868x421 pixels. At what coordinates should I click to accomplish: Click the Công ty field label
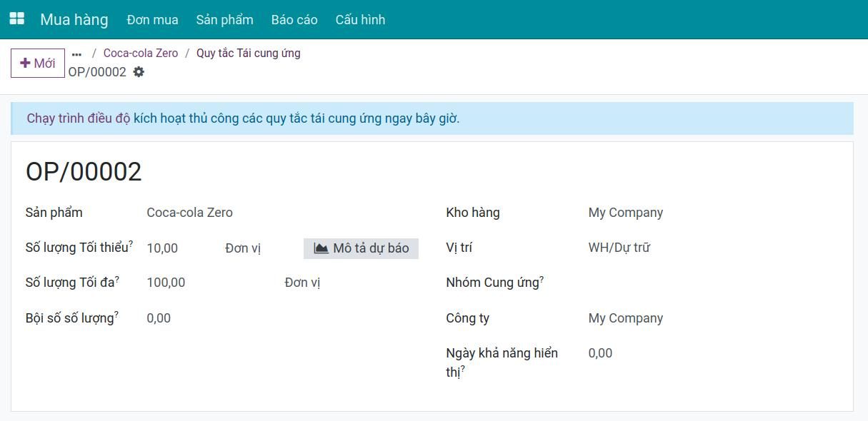click(468, 318)
